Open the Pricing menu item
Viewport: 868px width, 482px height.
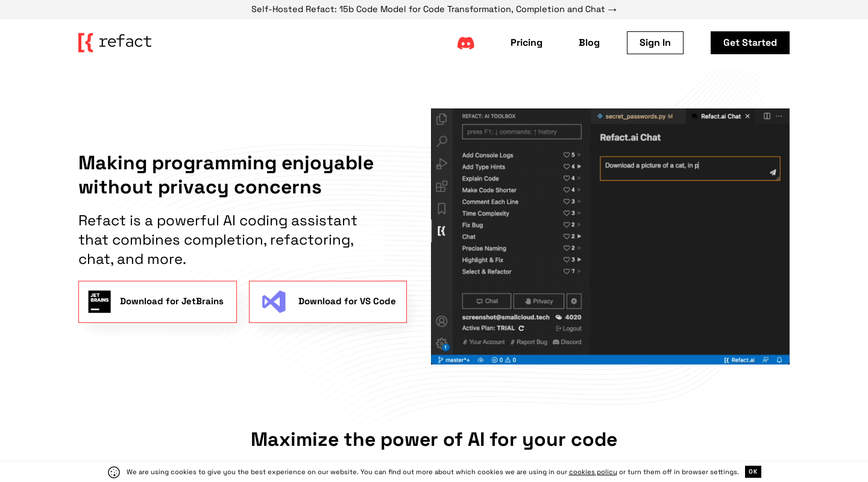526,43
